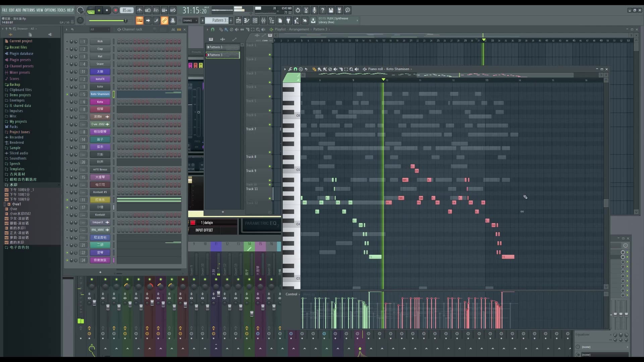
Task: Toggle mute light for Kick channel
Action: click(67, 42)
